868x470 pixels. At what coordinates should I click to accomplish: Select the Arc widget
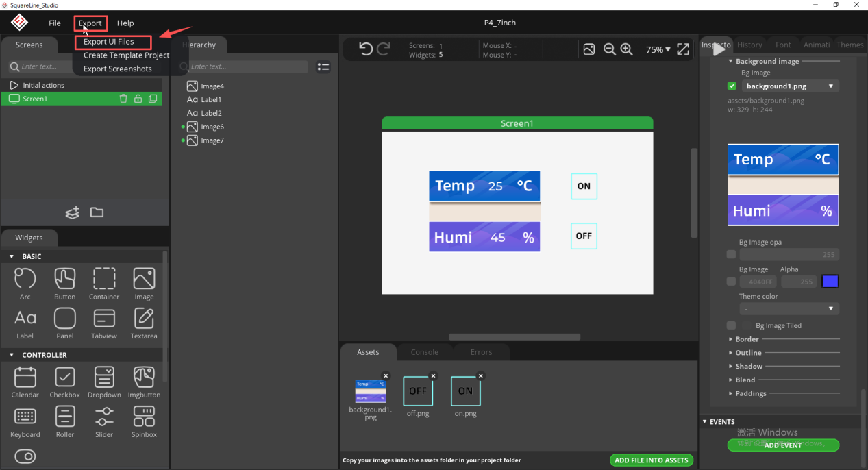(25, 283)
